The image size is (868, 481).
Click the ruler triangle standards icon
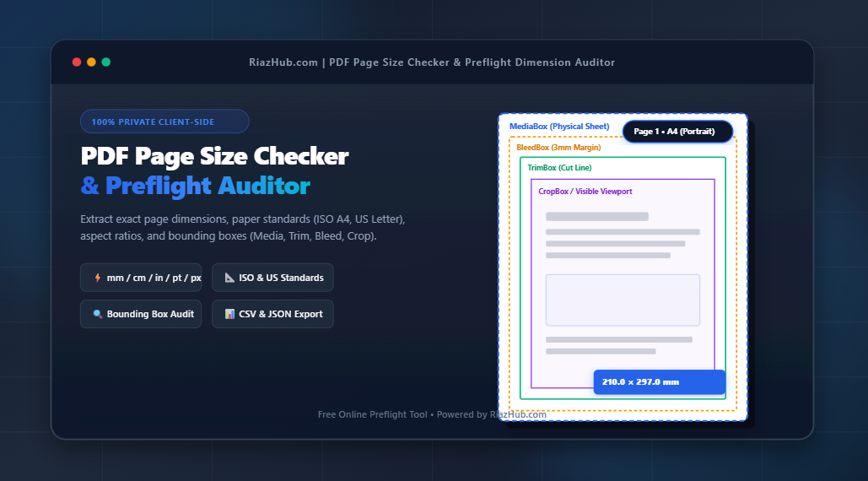[229, 278]
